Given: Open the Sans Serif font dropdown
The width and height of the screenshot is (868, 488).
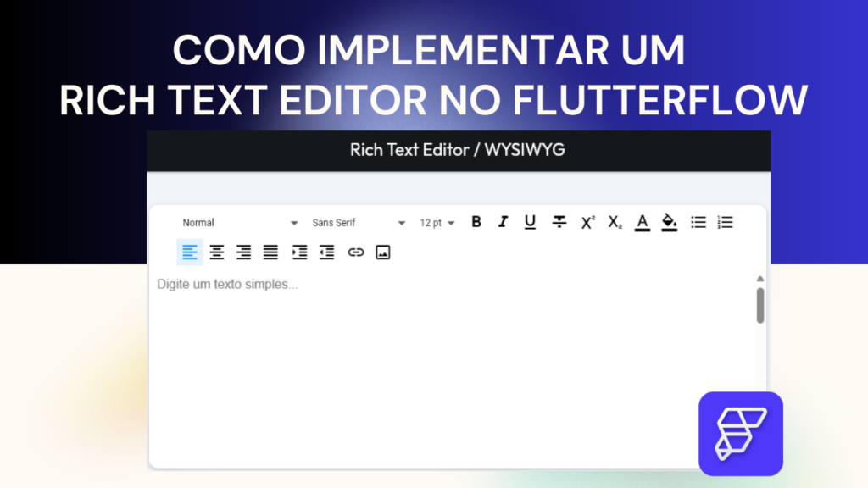Looking at the screenshot, I should (x=356, y=222).
